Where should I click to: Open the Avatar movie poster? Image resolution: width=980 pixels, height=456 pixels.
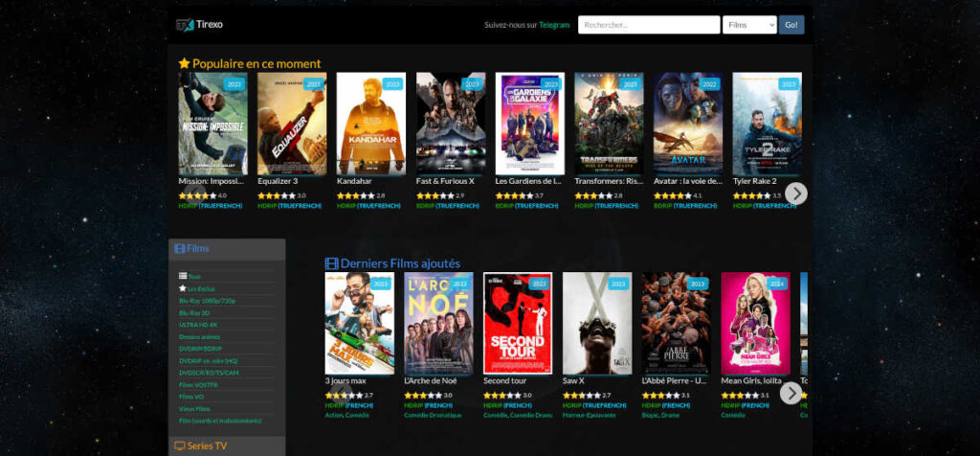(688, 124)
